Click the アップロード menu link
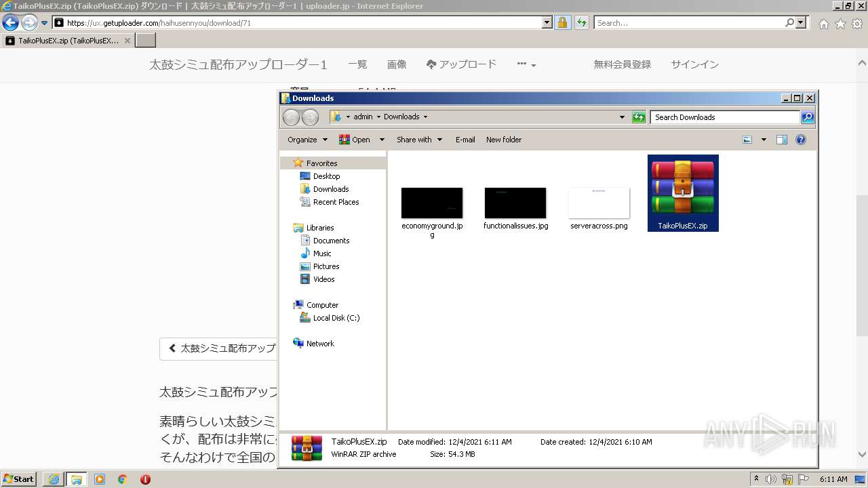This screenshot has height=488, width=868. pos(461,64)
